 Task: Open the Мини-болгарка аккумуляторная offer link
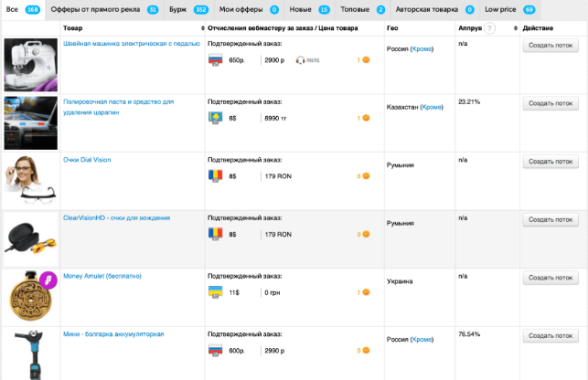pyautogui.click(x=113, y=334)
